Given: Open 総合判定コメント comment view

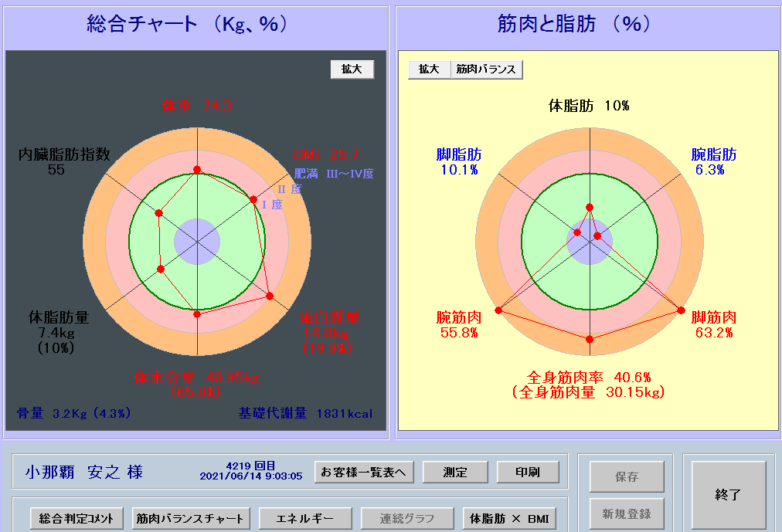Looking at the screenshot, I should click(x=76, y=519).
